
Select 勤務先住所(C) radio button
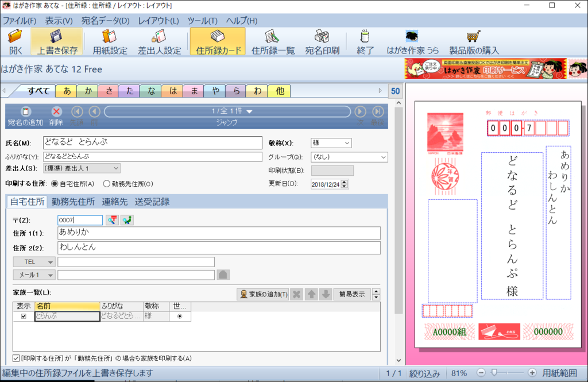[x=107, y=184]
